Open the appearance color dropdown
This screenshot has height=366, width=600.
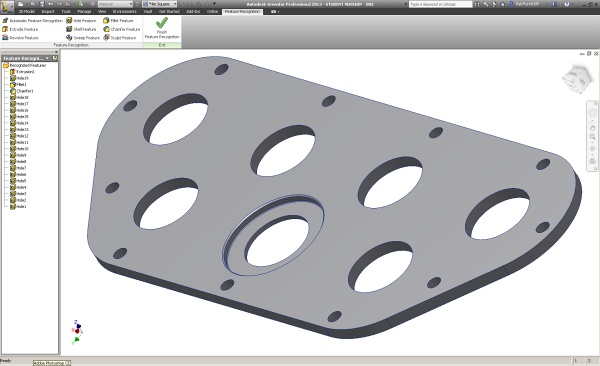tap(160, 4)
